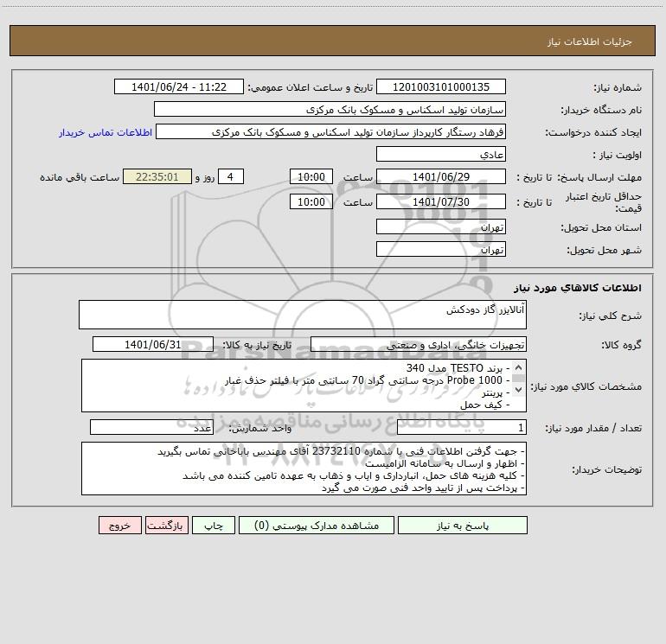Click line برند TESTO مدل 340

click(458, 367)
